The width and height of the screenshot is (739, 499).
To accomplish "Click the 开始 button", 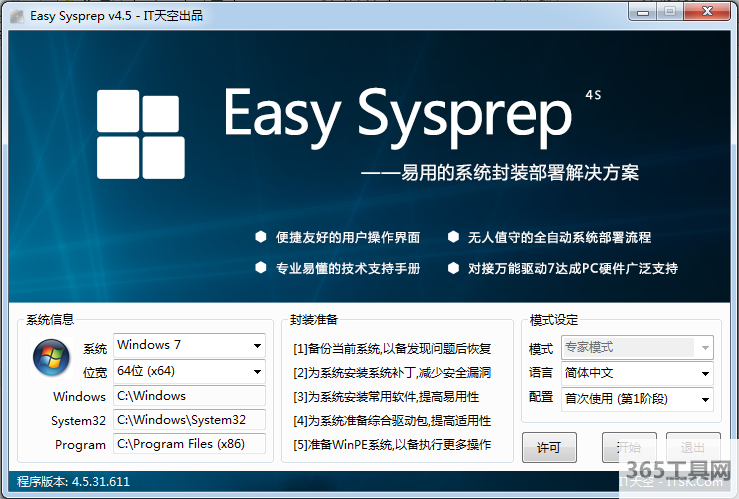I will 629,447.
